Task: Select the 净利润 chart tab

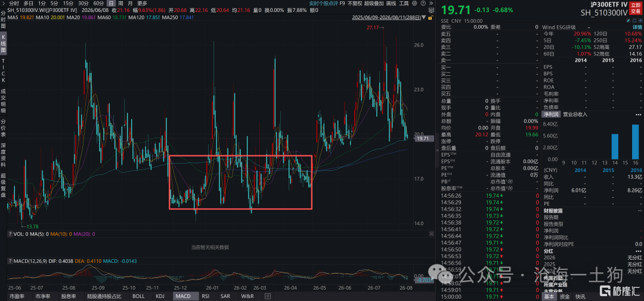Action: [551, 114]
